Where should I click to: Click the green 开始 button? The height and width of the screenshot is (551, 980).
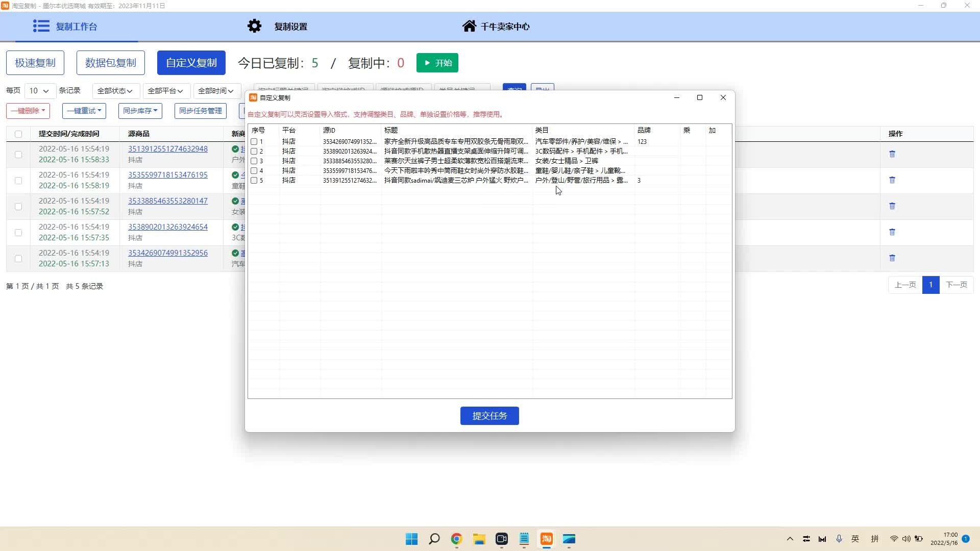pyautogui.click(x=437, y=63)
